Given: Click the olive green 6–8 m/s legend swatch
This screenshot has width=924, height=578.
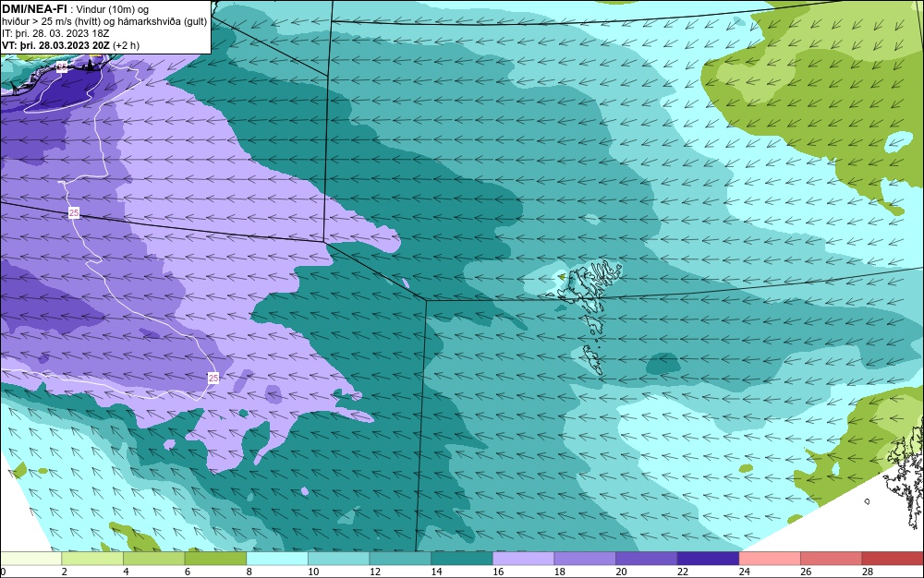Looking at the screenshot, I should tap(215, 559).
